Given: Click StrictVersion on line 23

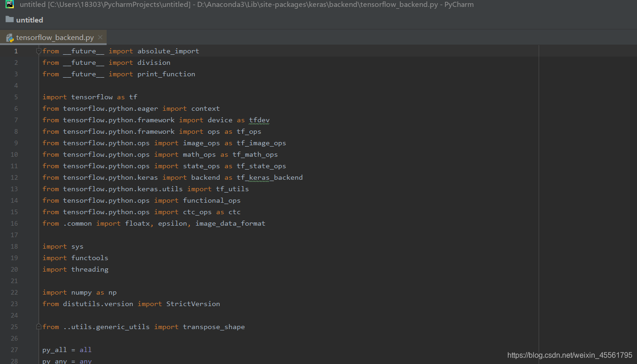Looking at the screenshot, I should tap(193, 303).
